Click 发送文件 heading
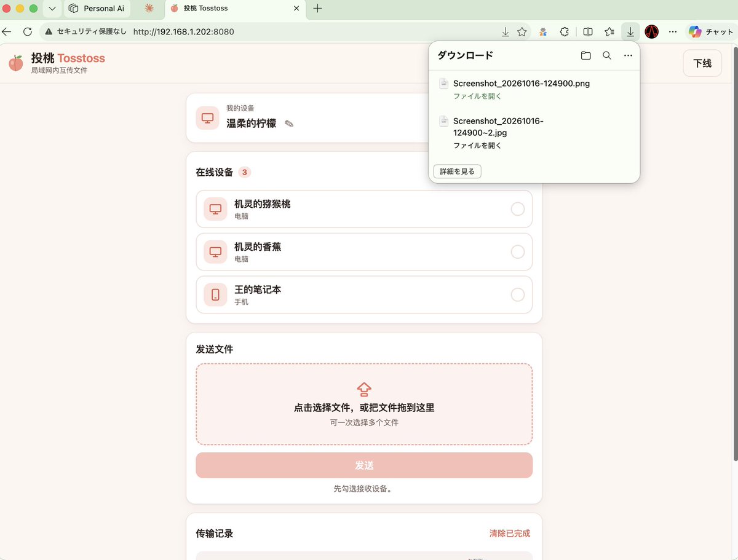 pos(215,349)
